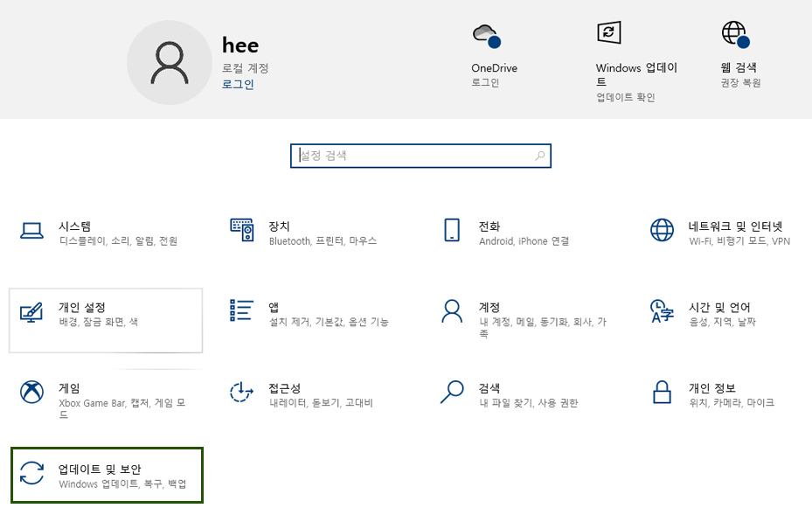Click the magnifier in the settings search box

(539, 156)
